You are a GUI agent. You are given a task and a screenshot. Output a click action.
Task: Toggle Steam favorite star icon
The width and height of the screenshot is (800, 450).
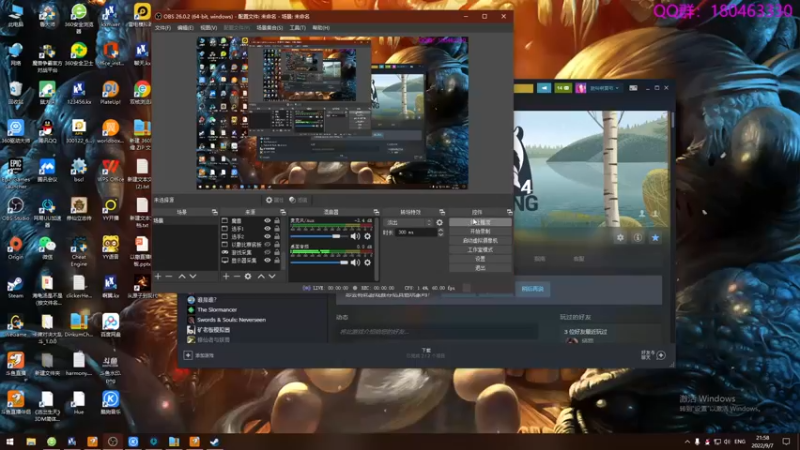pyautogui.click(x=655, y=237)
